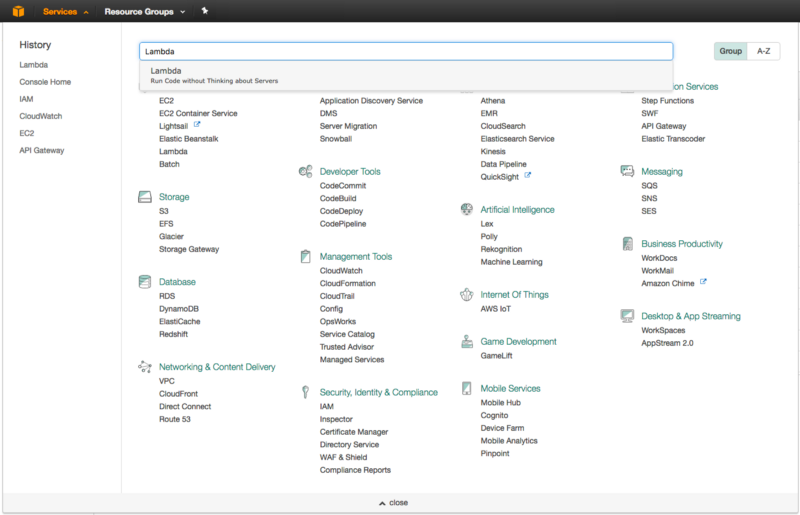
Task: Open the DynamoDB service
Action: click(179, 309)
